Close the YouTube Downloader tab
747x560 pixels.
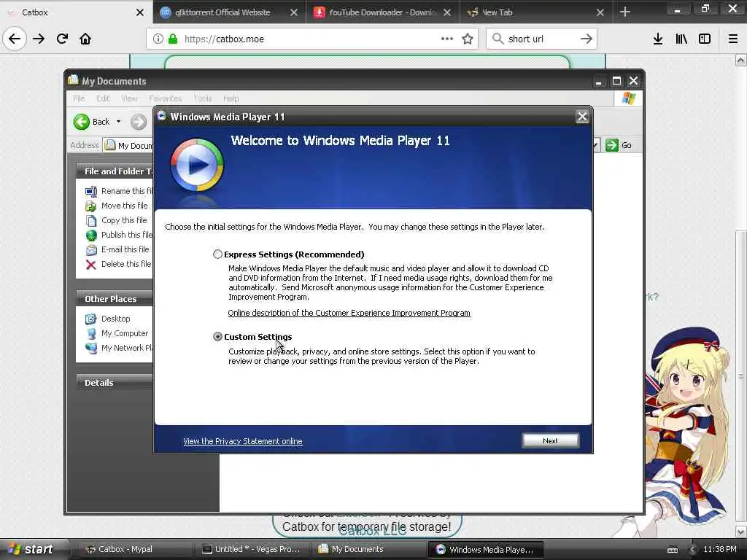(447, 12)
